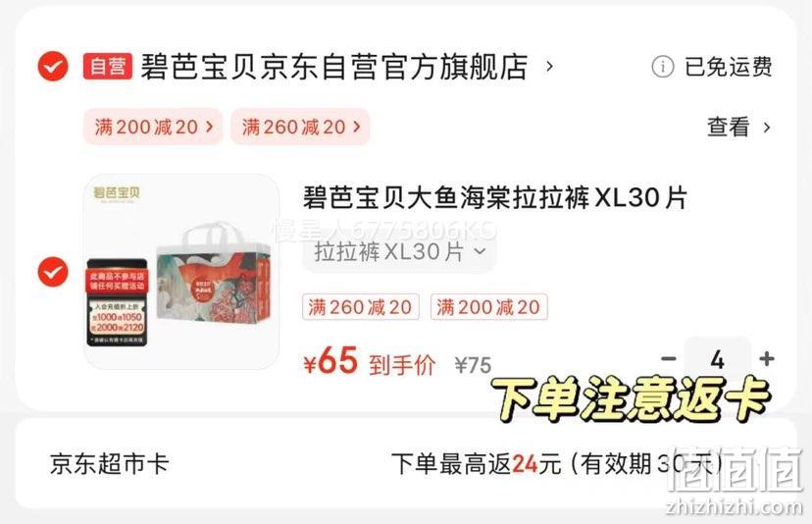This screenshot has width=812, height=524.
Task: Click the info icon beside 已免运费
Action: (x=662, y=67)
